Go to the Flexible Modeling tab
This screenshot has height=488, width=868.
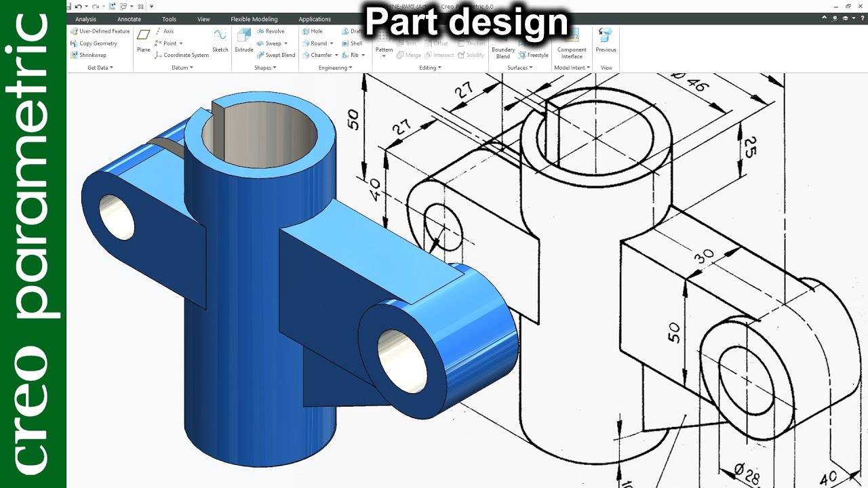coord(254,19)
